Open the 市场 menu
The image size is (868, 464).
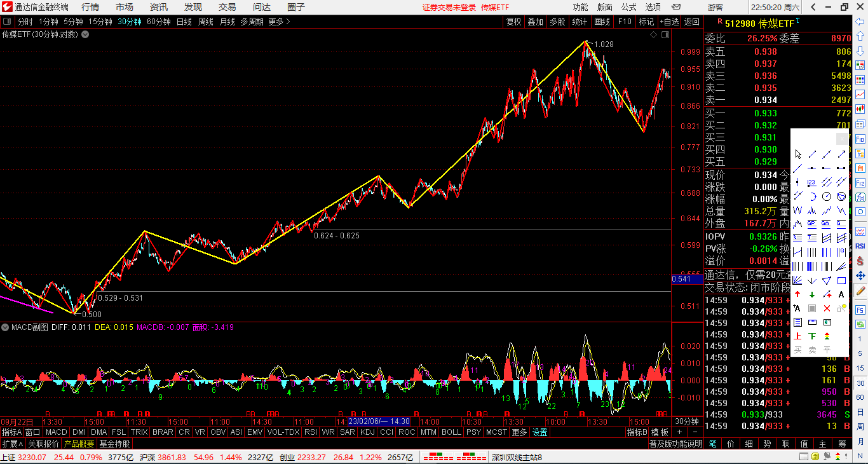tap(125, 7)
